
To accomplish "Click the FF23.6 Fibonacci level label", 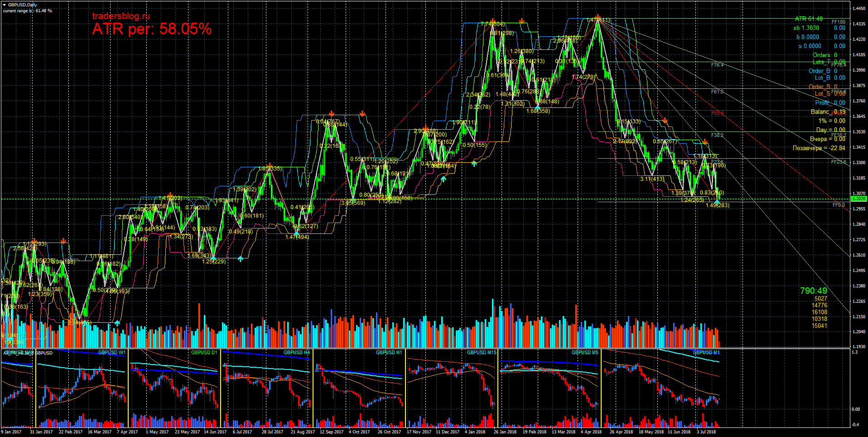I will 839,162.
